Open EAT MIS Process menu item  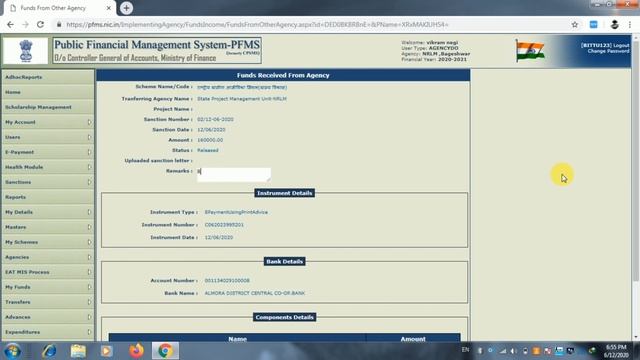coord(48,272)
